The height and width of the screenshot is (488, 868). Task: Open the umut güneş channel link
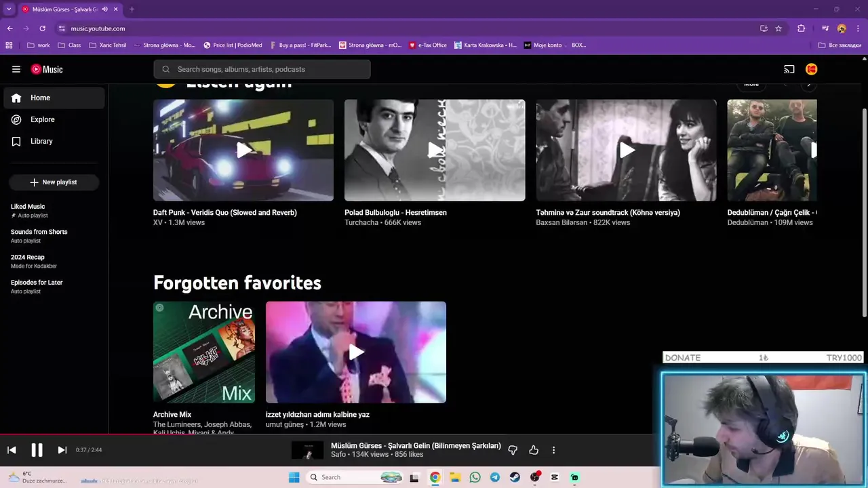tap(285, 424)
